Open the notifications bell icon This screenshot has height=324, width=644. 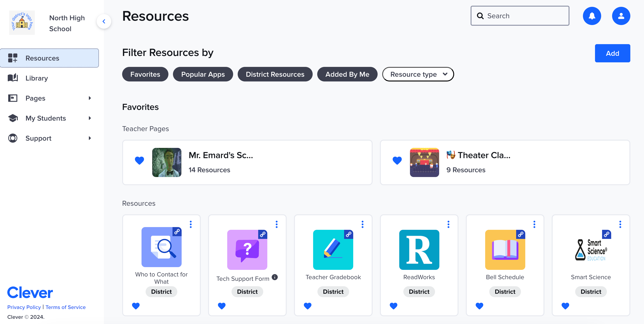tap(592, 16)
